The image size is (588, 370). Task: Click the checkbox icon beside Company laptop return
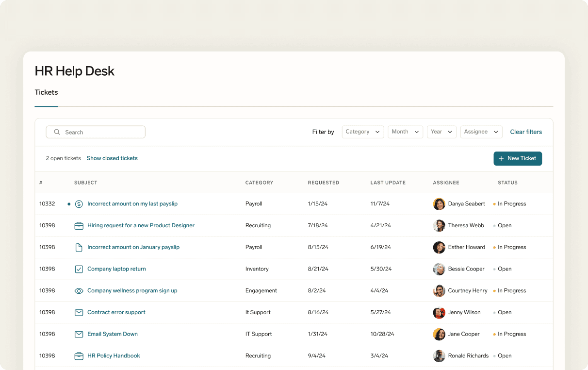[x=79, y=269]
